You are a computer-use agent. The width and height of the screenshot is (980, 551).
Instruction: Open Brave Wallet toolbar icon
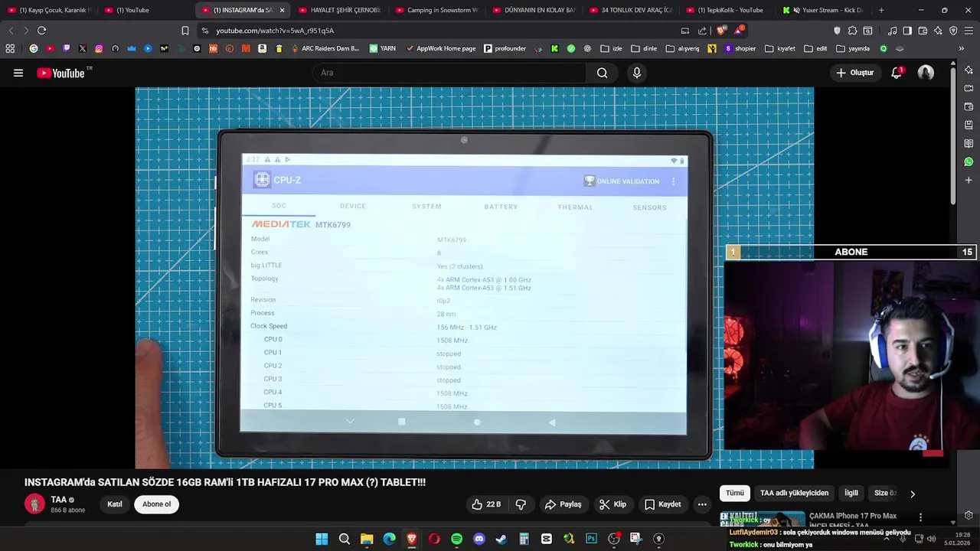[x=923, y=31]
